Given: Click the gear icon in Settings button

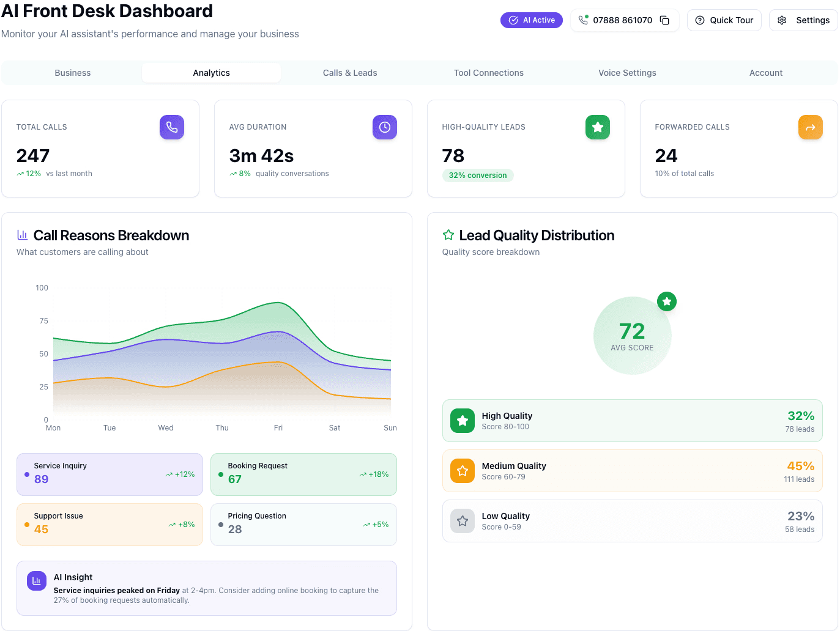Looking at the screenshot, I should [782, 20].
